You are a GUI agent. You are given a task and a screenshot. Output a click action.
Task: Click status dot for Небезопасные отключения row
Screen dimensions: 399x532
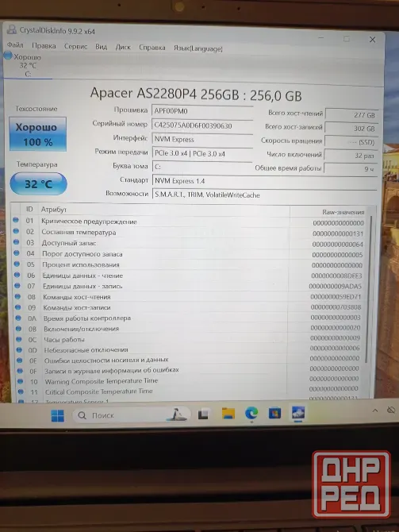[x=20, y=349]
